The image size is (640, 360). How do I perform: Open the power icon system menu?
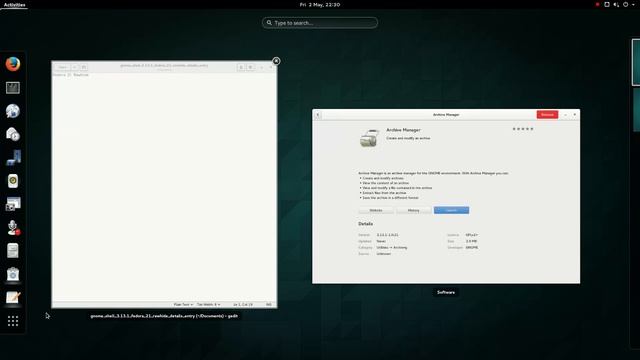[x=625, y=4]
